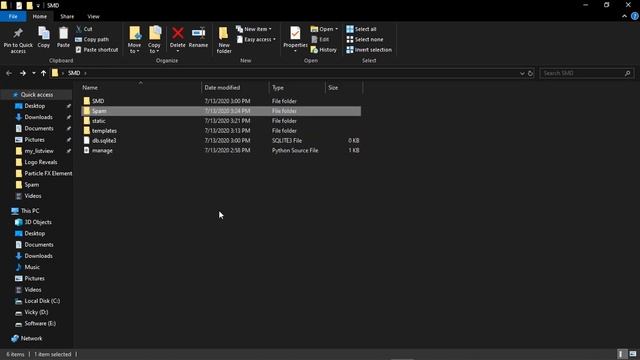Viewport: 640px width, 360px height.
Task: Click Cut in the Clipboard group
Action: [84, 29]
